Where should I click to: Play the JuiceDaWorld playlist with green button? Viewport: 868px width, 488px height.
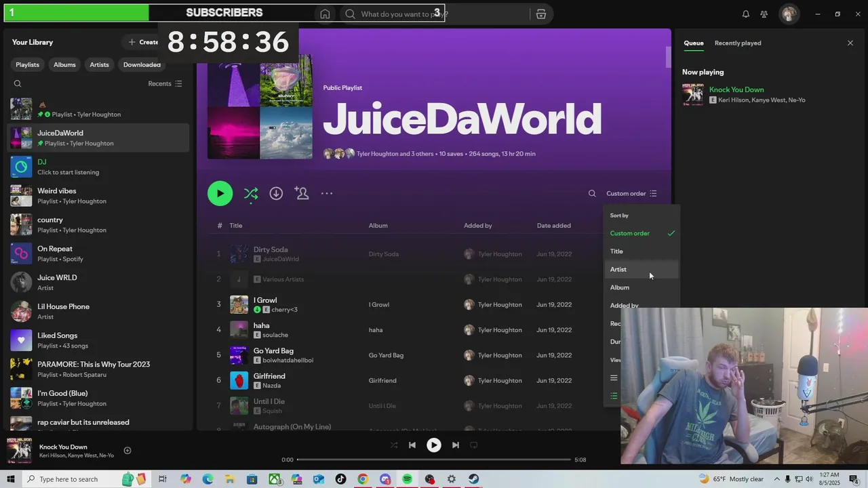(x=220, y=193)
